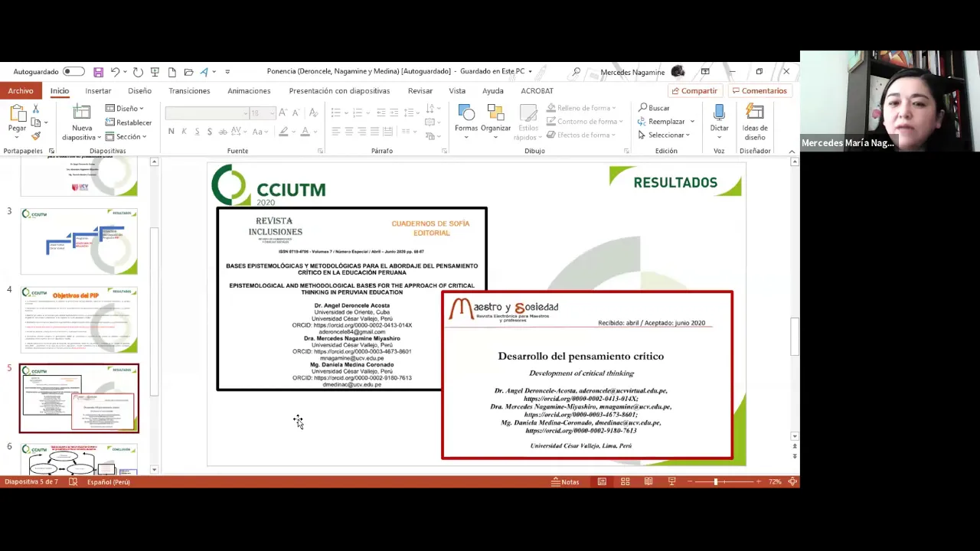The width and height of the screenshot is (980, 551).
Task: Open the Seleccionar dropdown
Action: click(x=664, y=135)
